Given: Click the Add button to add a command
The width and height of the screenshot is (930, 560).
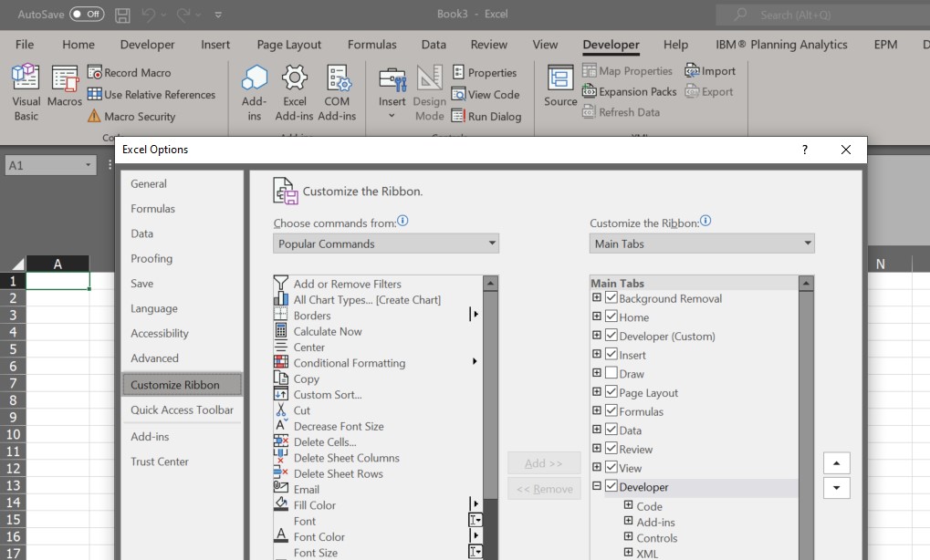Looking at the screenshot, I should (543, 462).
